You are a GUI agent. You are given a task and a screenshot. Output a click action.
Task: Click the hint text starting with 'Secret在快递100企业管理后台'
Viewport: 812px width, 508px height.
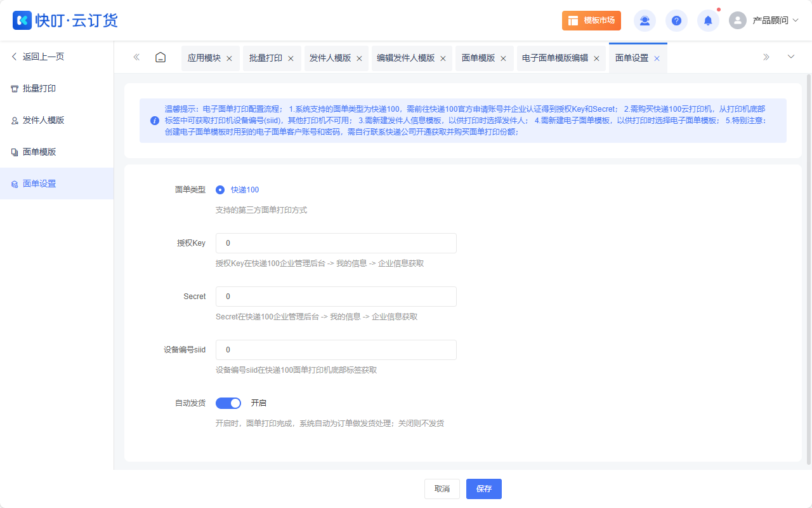tap(317, 317)
